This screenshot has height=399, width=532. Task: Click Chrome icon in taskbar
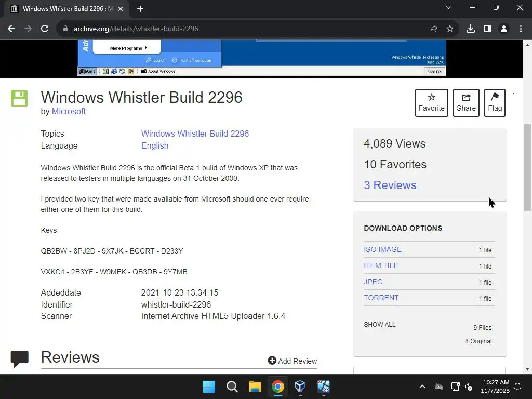point(277,387)
